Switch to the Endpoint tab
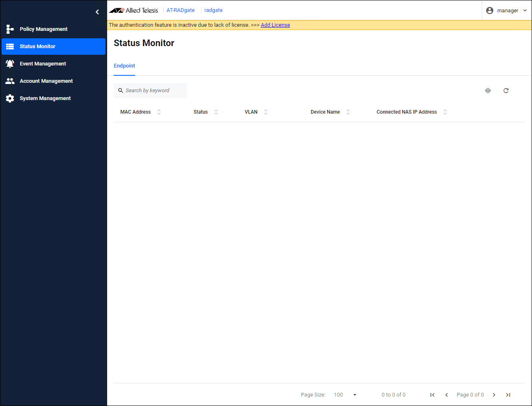The width and height of the screenshot is (532, 406). [124, 66]
